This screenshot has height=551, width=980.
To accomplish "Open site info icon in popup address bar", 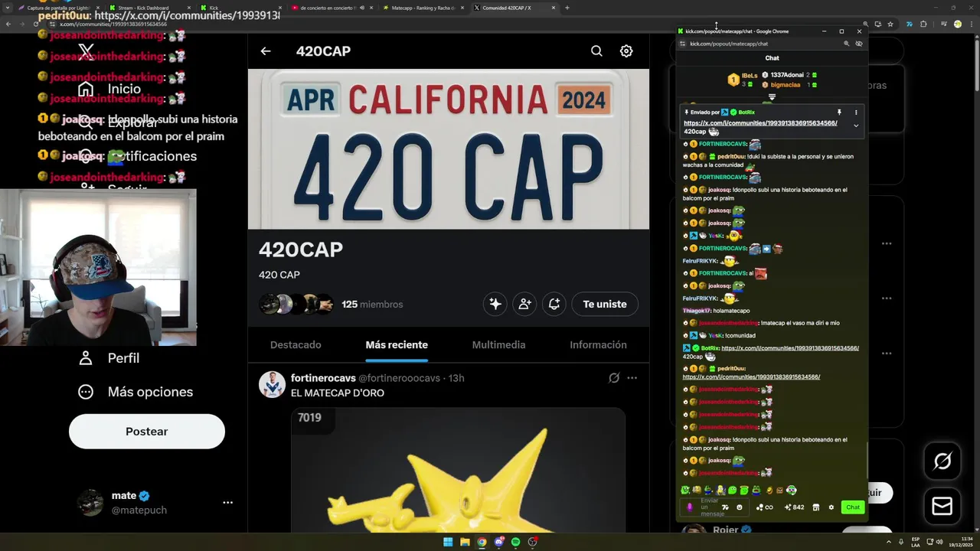I will pyautogui.click(x=682, y=44).
